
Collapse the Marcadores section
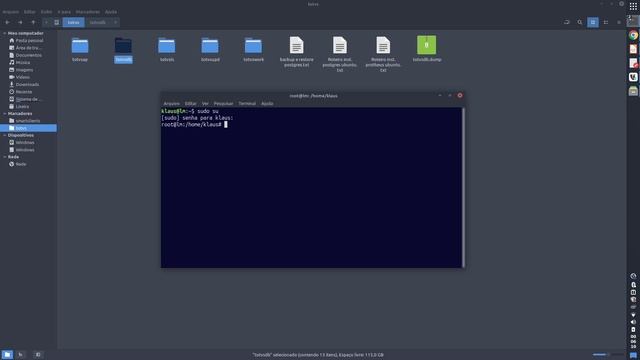pyautogui.click(x=4, y=113)
